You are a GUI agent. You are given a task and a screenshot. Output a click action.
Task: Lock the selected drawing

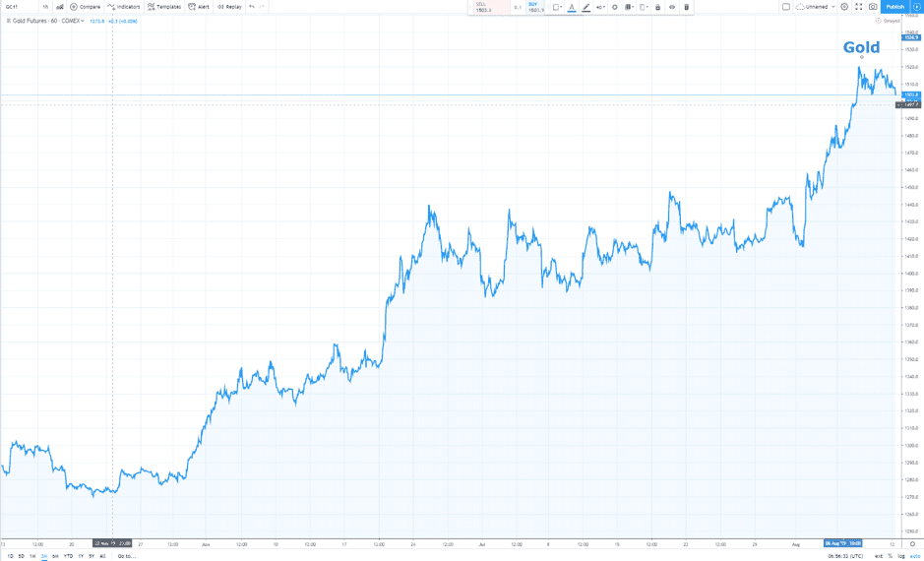tap(657, 7)
